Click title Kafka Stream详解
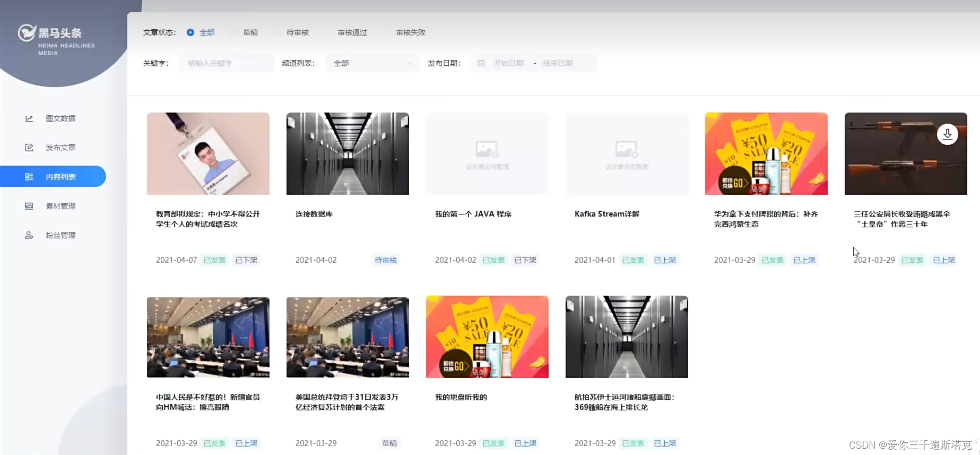Viewport: 980px width, 455px height. click(x=607, y=214)
